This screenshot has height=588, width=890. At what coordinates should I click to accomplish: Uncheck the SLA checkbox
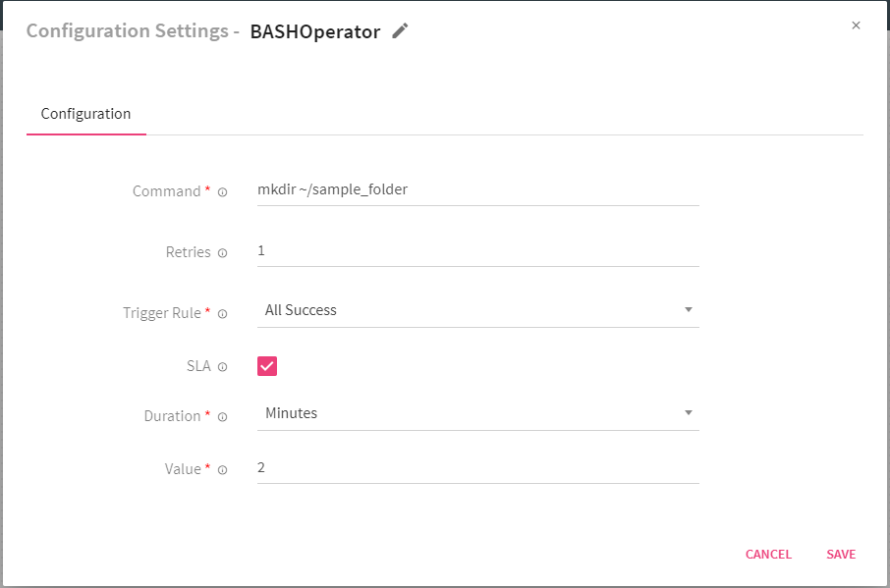[266, 365]
